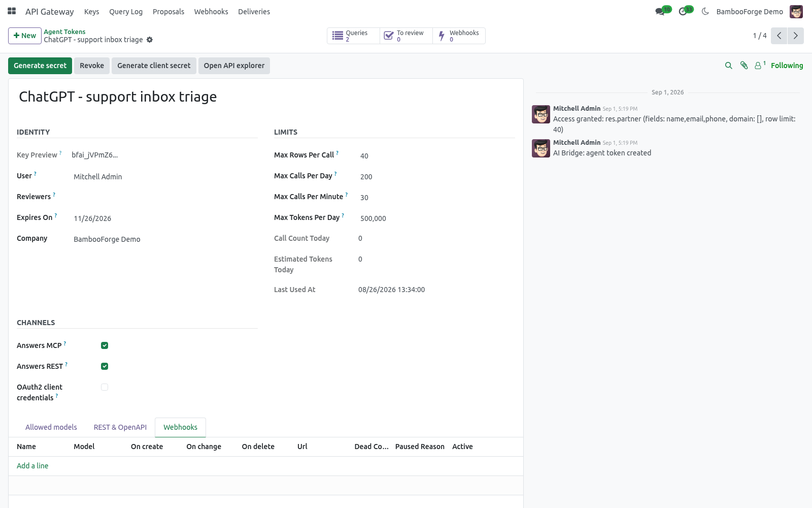Open the Query Log menu
This screenshot has height=508, width=812.
pos(126,11)
